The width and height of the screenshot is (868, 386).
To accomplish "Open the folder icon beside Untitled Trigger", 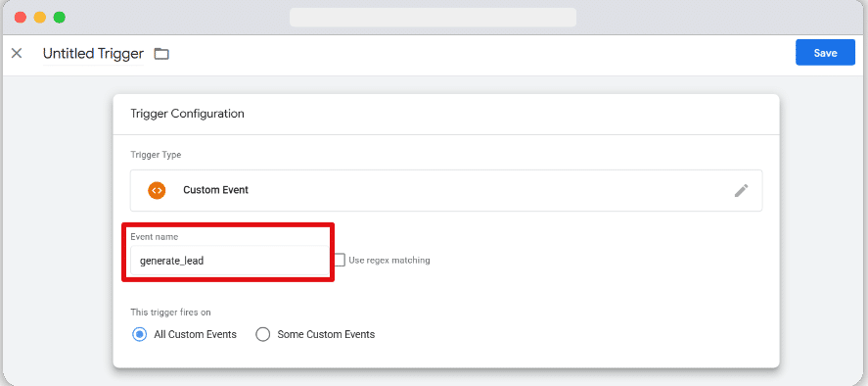I will pos(161,54).
